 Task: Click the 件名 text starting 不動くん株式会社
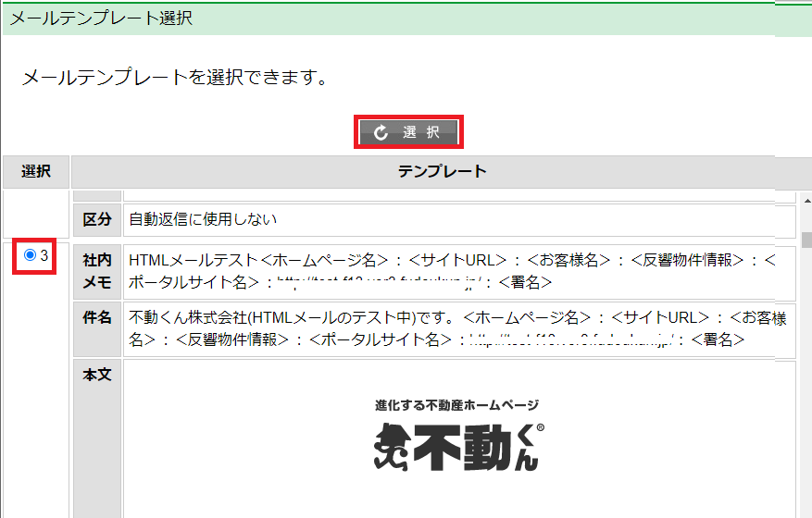click(x=457, y=329)
